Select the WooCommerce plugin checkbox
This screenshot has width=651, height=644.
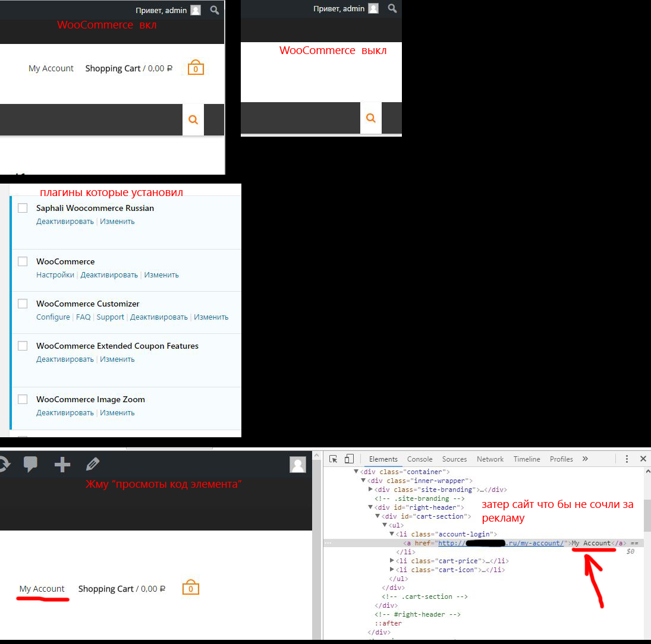pos(23,261)
